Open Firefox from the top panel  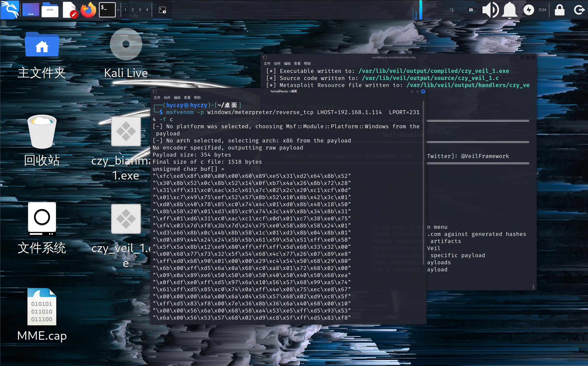88,10
